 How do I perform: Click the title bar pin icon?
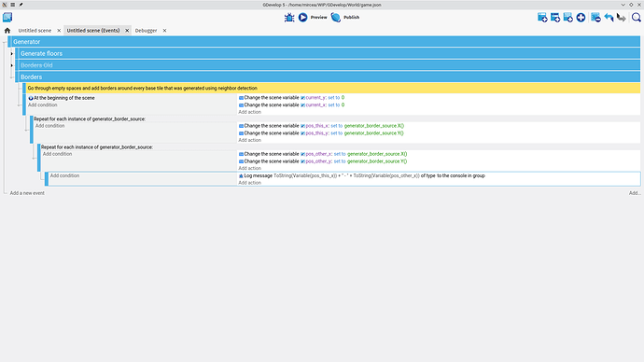click(x=21, y=5)
